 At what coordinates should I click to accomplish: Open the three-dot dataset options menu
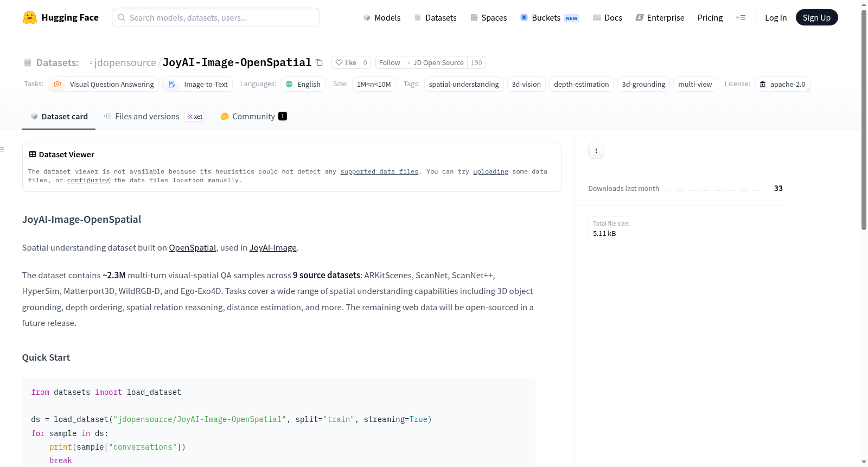coord(596,151)
